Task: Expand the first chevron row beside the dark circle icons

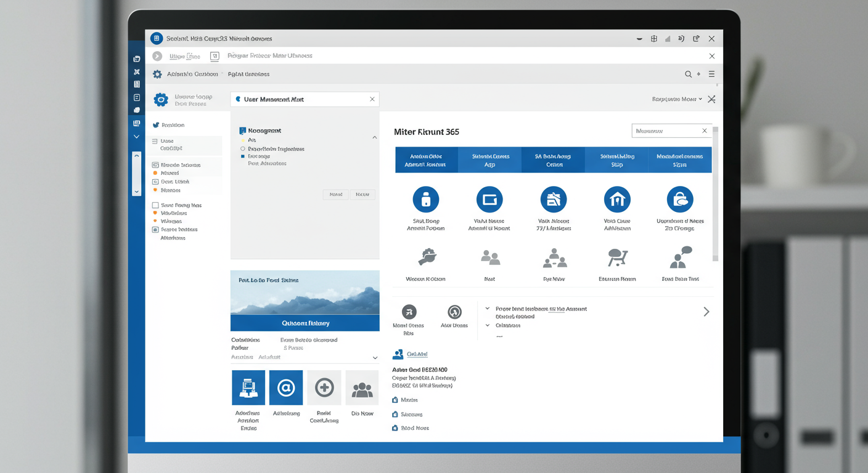Action: (488, 309)
